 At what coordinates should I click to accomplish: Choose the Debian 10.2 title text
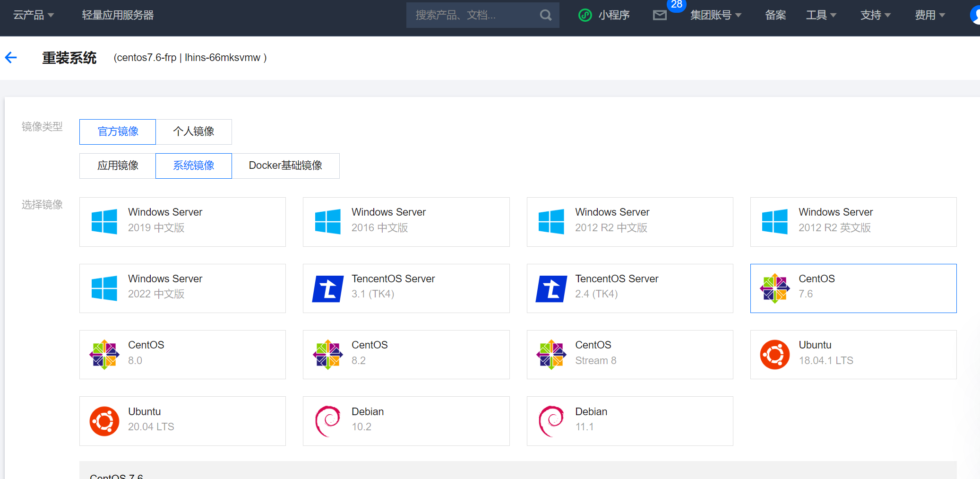click(368, 411)
